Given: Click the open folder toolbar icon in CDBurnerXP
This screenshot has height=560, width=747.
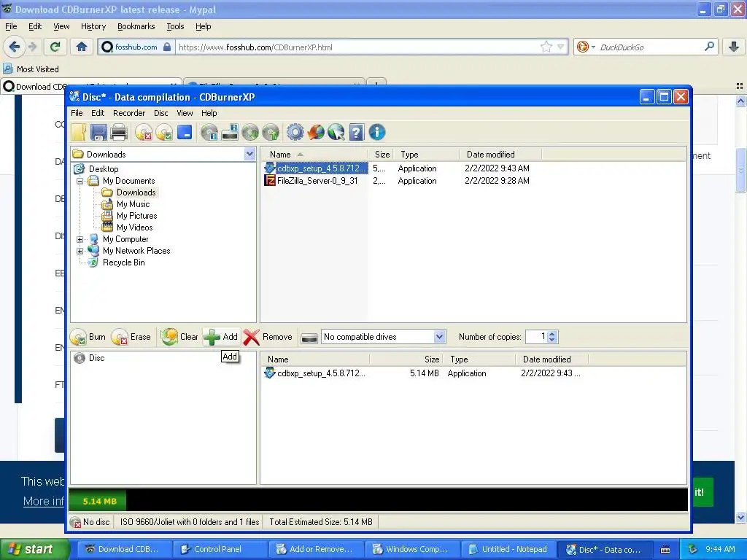Looking at the screenshot, I should click(x=79, y=133).
